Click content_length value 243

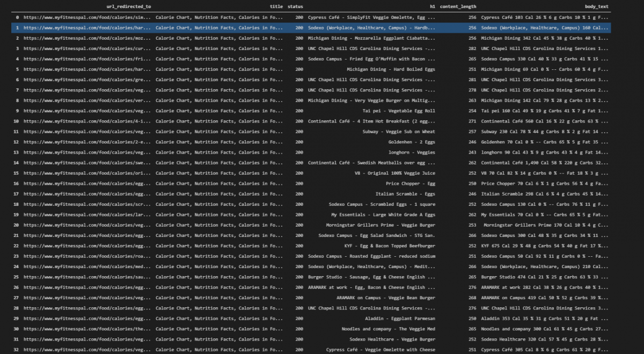pyautogui.click(x=472, y=152)
